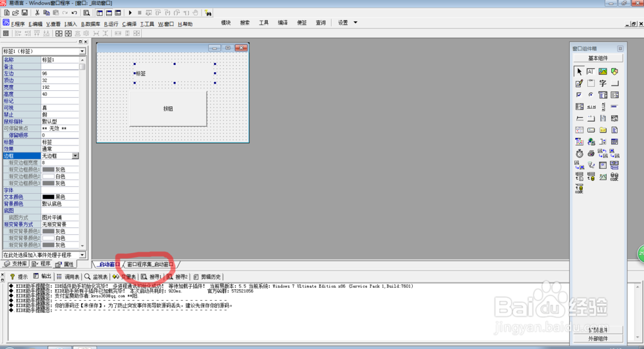
Task: Select the Horizontal scrollbar component icon
Action: [x=591, y=107]
